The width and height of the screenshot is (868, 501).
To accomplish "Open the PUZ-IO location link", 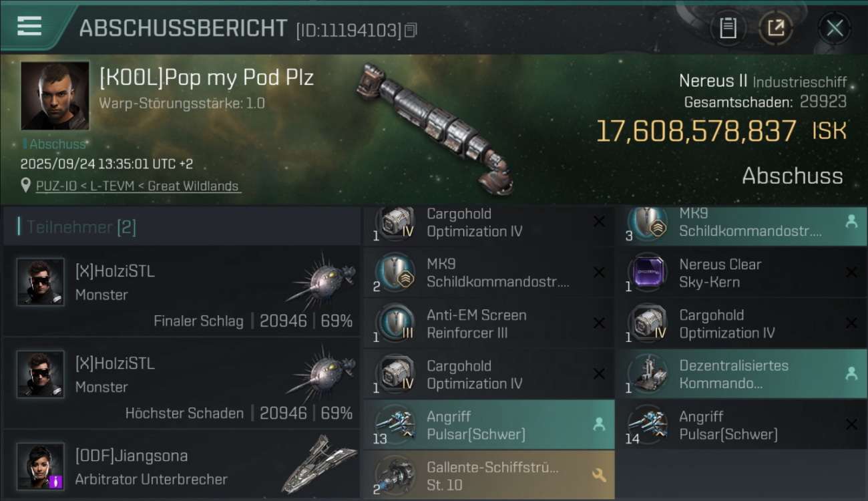I will [x=138, y=186].
